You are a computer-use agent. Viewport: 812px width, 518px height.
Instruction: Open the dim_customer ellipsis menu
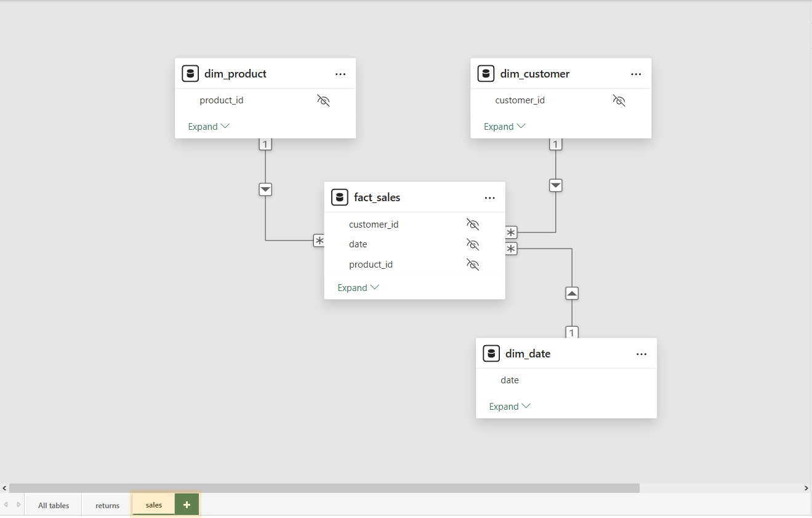click(x=636, y=73)
